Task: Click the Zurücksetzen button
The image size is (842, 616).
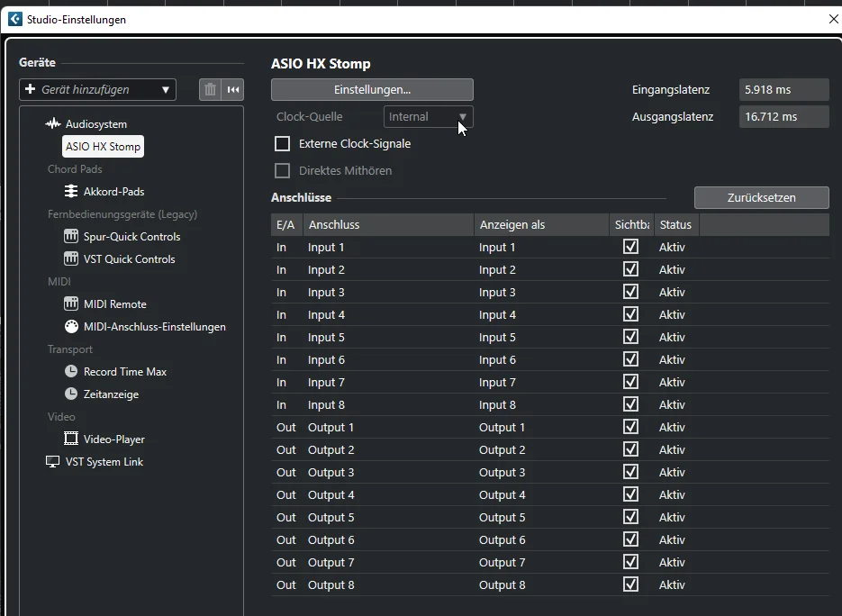Action: 762,197
